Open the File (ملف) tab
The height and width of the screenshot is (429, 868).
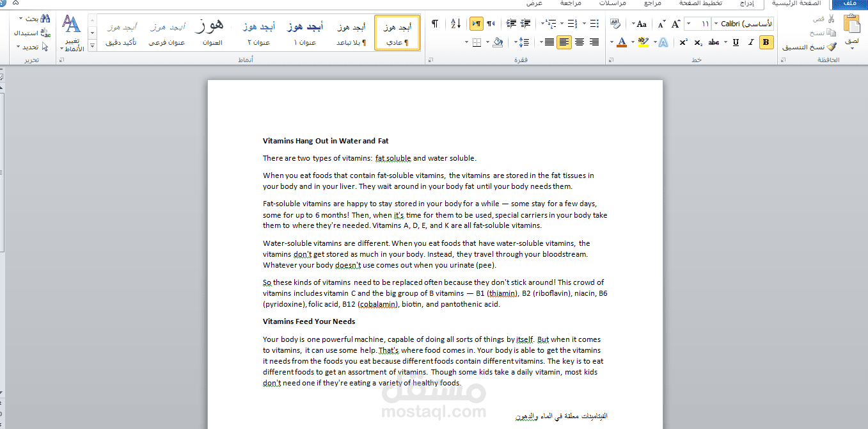(850, 4)
